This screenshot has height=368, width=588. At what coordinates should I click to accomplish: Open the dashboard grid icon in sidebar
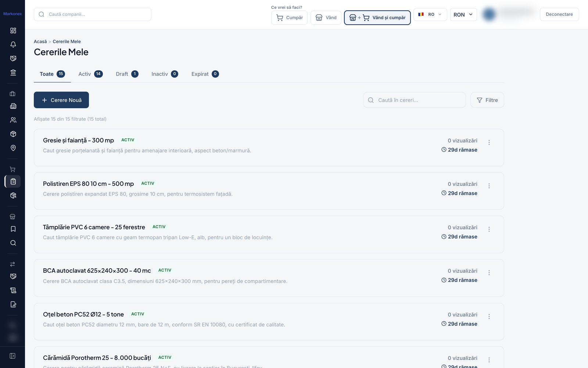point(13,31)
